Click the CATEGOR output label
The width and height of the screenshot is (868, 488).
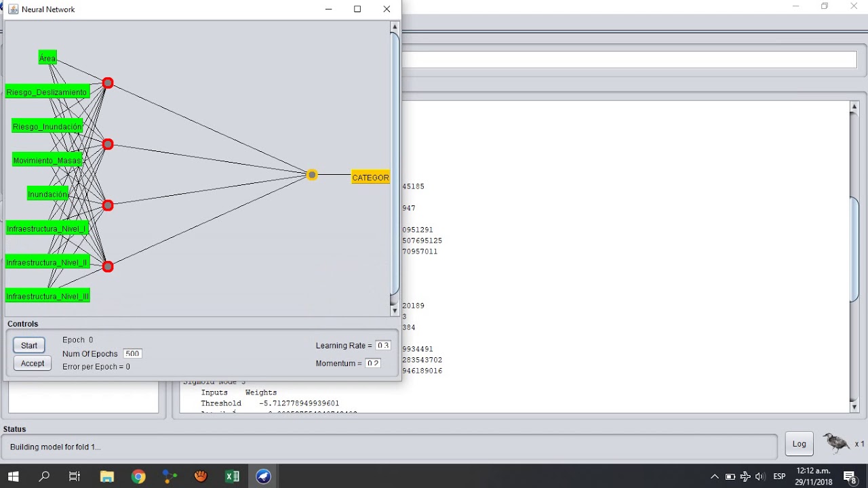coord(370,178)
